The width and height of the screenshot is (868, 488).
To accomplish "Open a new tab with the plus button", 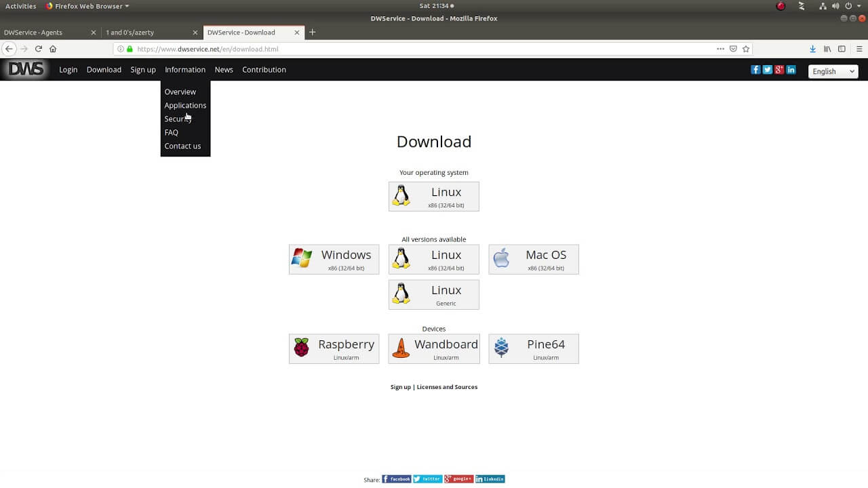I will [x=312, y=32].
